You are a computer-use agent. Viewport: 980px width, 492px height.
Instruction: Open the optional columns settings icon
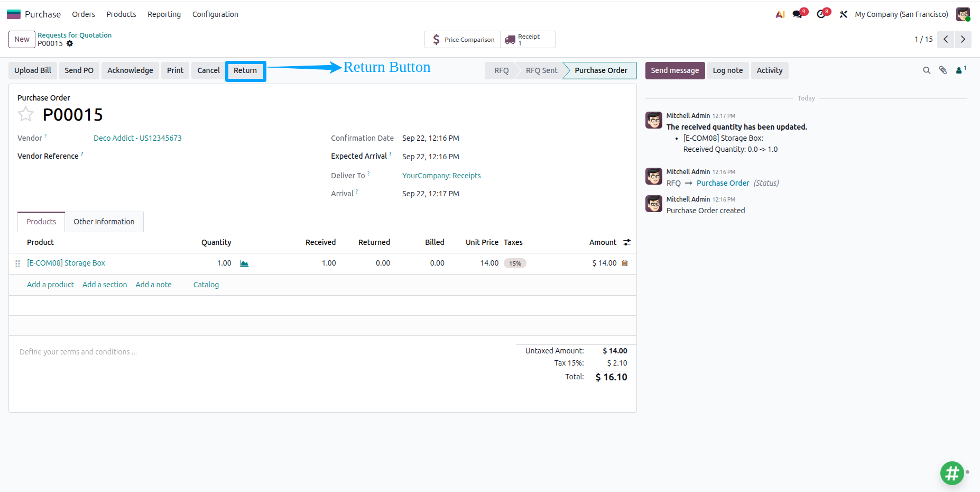627,242
